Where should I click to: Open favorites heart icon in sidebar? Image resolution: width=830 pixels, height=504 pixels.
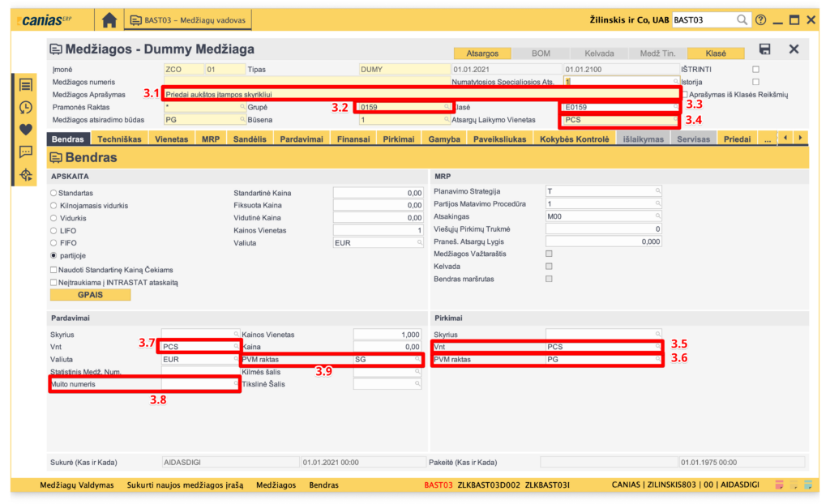click(26, 129)
